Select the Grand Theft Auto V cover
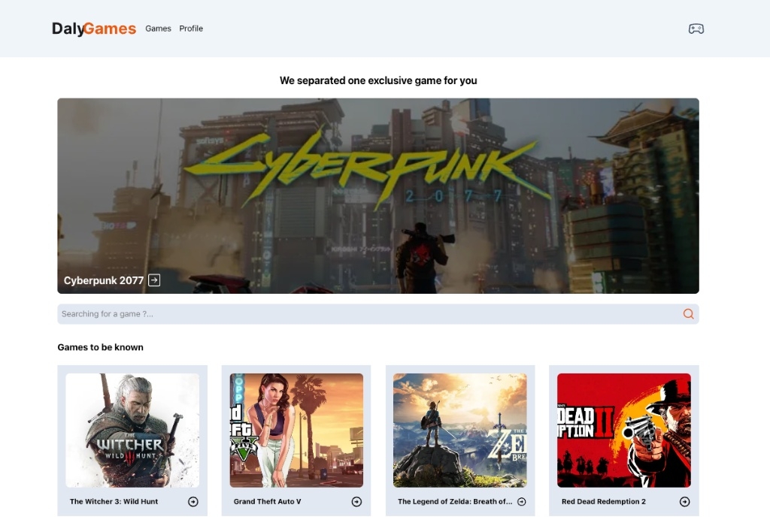The image size is (770, 532). (296, 431)
